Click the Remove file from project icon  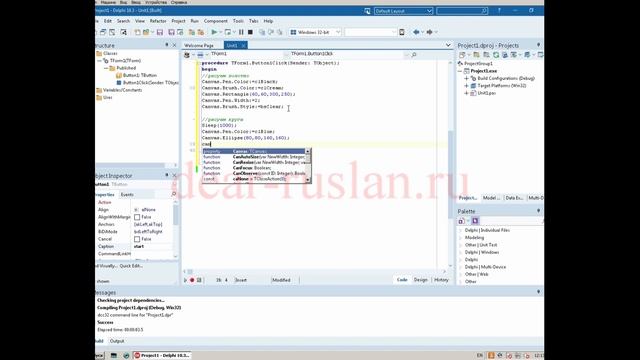point(200,32)
